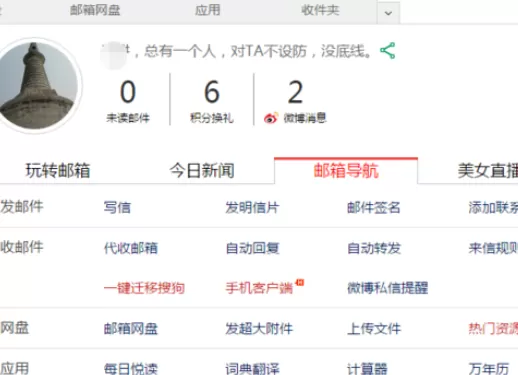
Task: Click the red 手机客户端 link
Action: coord(259,288)
